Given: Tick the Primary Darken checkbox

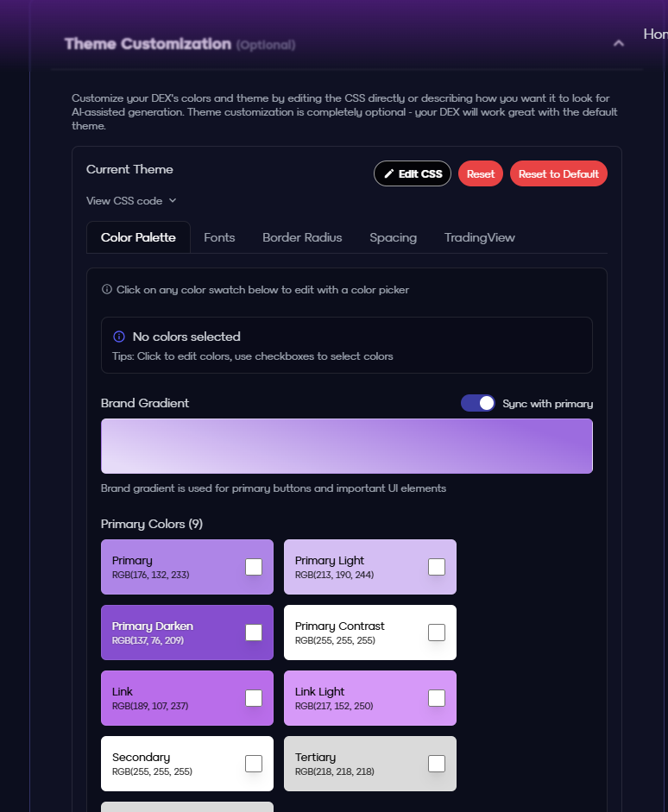Looking at the screenshot, I should click(254, 633).
